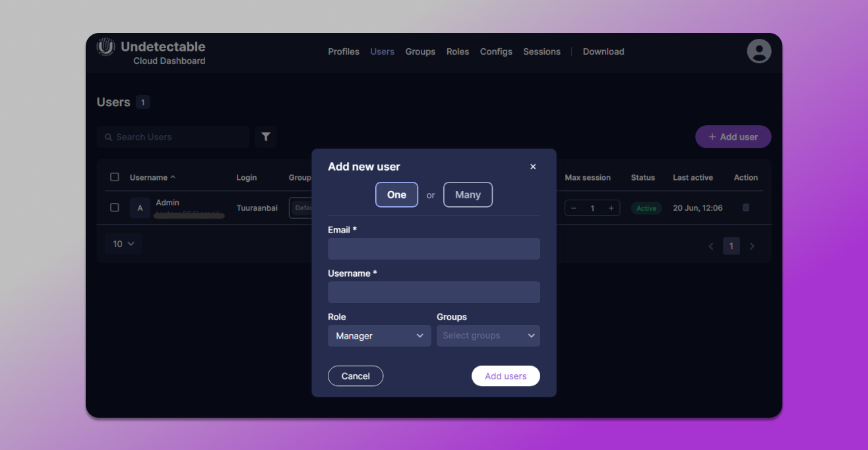This screenshot has height=450, width=868.
Task: Increase Max session using the plus stepper
Action: (611, 208)
